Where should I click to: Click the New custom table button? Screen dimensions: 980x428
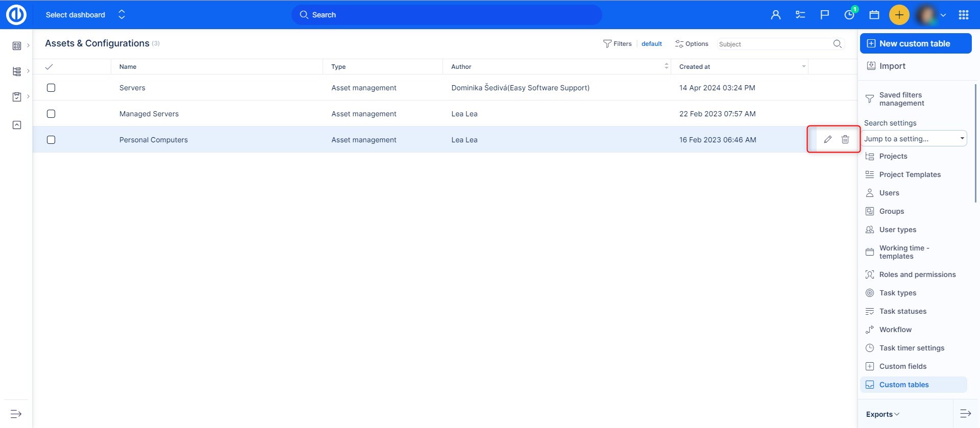pyautogui.click(x=915, y=43)
